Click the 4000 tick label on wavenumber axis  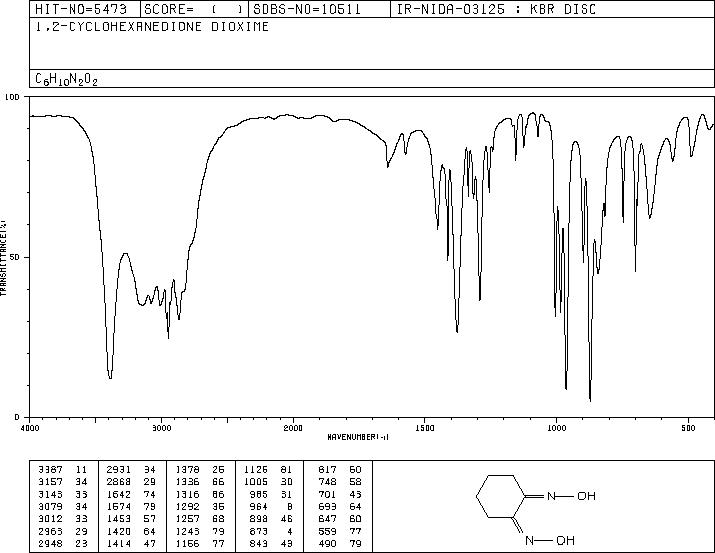tap(30, 428)
